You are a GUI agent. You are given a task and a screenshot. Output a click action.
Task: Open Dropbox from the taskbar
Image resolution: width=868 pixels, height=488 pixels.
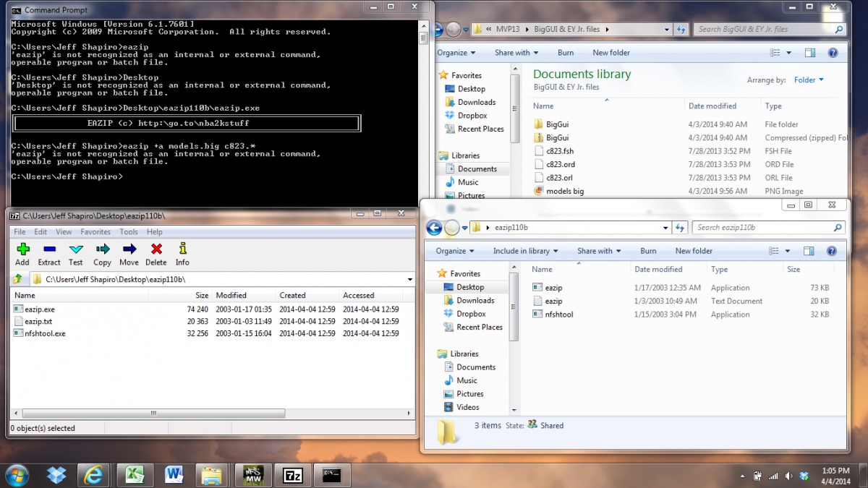coord(56,475)
